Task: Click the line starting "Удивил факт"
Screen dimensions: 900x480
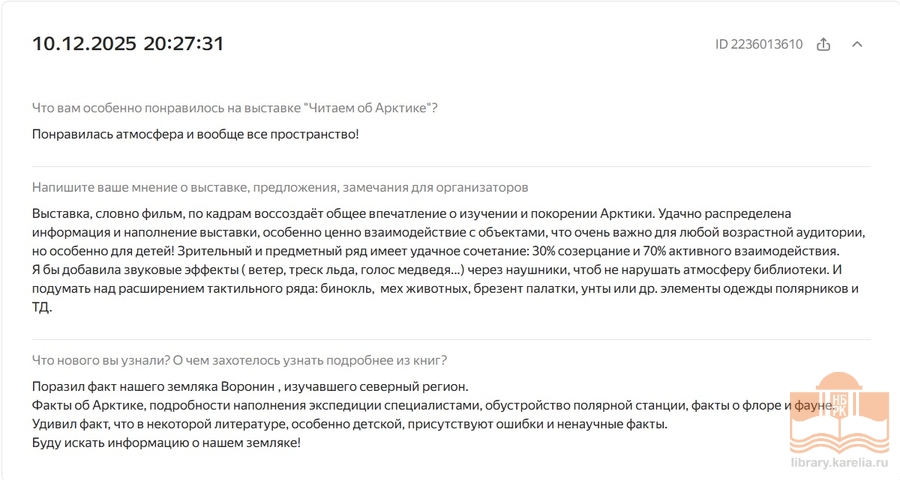Action: pos(349,424)
